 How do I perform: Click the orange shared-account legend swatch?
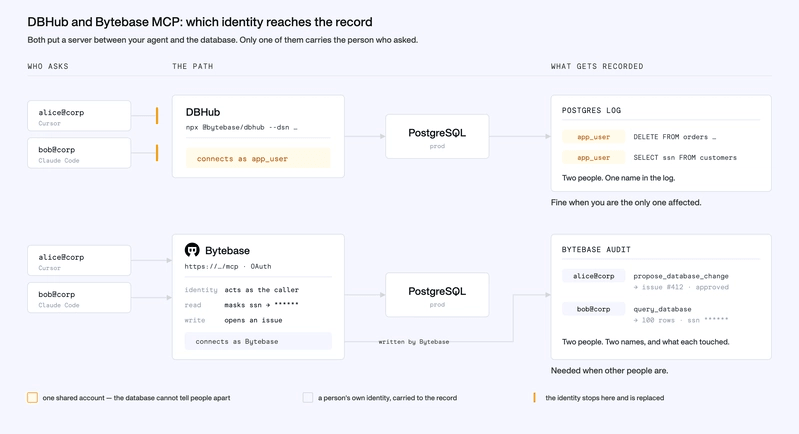32,397
